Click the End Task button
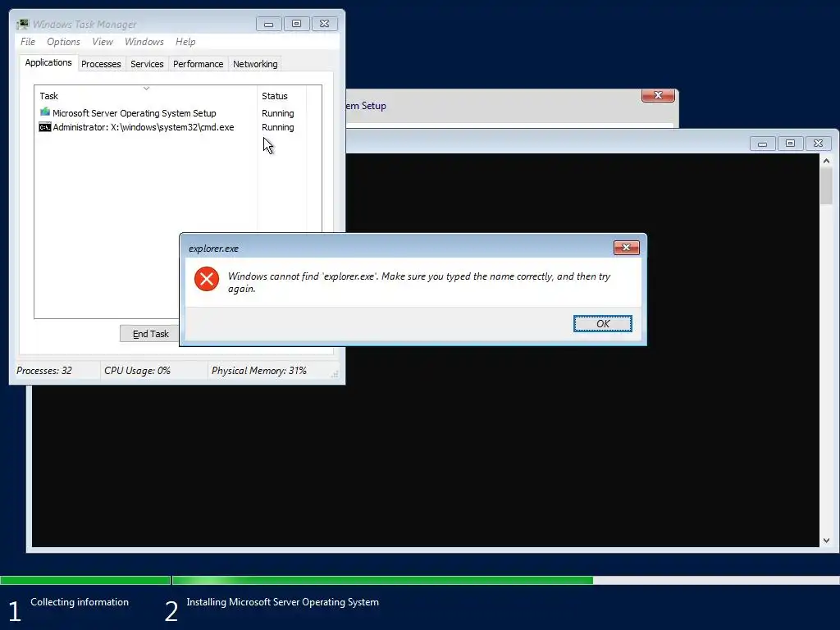The height and width of the screenshot is (630, 840). [150, 334]
